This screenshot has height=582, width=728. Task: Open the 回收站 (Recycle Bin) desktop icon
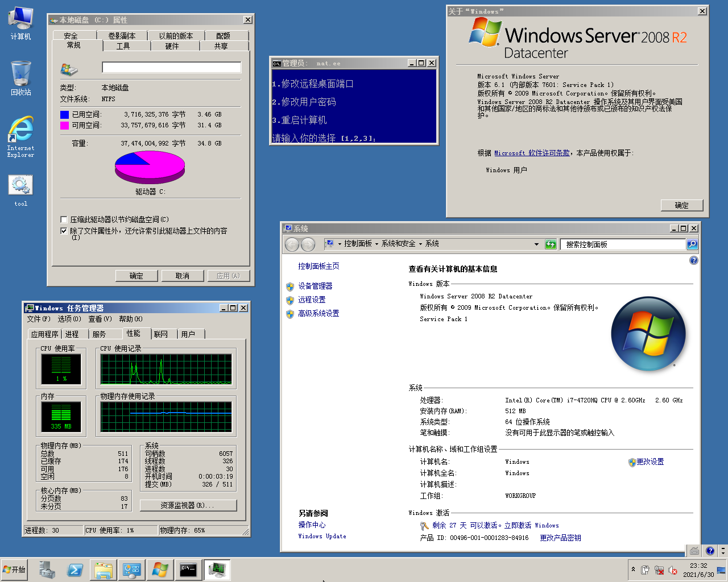(20, 78)
